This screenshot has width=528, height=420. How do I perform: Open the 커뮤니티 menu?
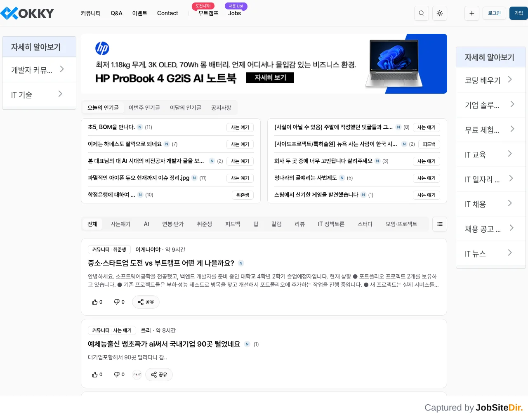[91, 13]
